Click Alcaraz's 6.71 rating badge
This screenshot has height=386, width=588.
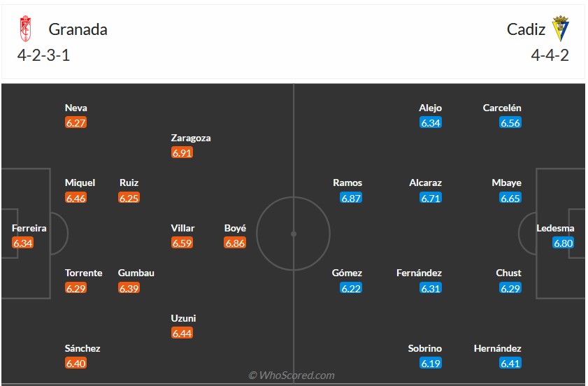431,198
